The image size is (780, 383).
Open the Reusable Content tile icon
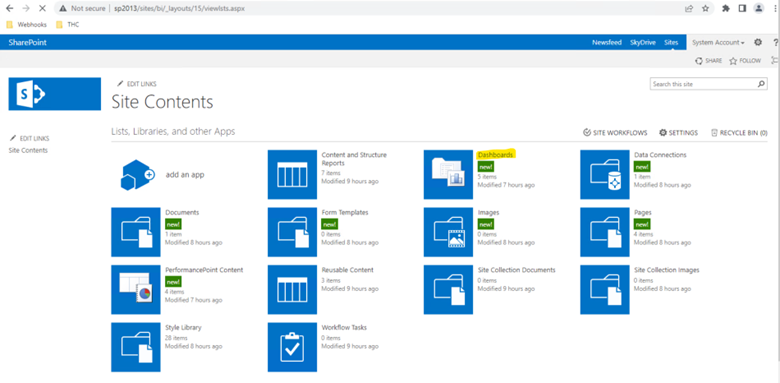tap(292, 289)
